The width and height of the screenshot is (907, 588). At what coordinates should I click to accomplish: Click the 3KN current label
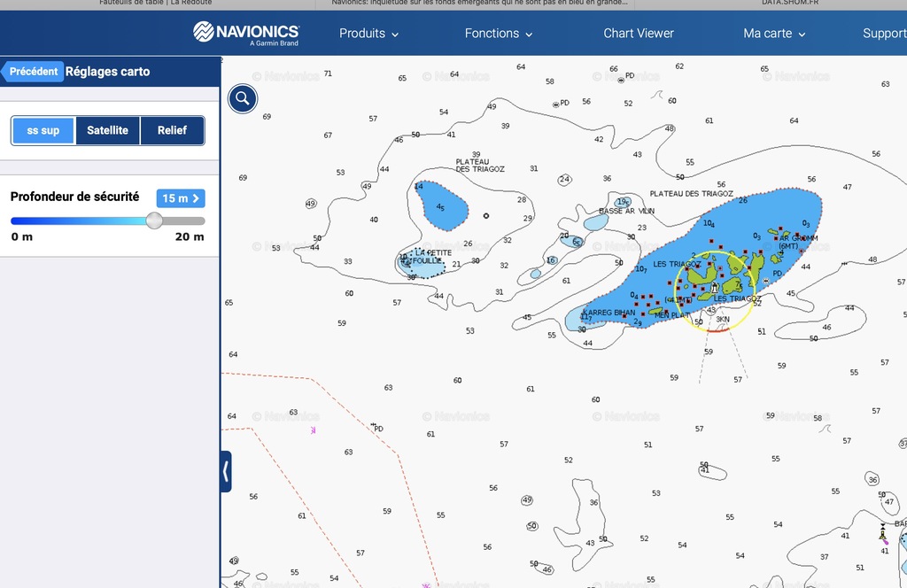[723, 319]
